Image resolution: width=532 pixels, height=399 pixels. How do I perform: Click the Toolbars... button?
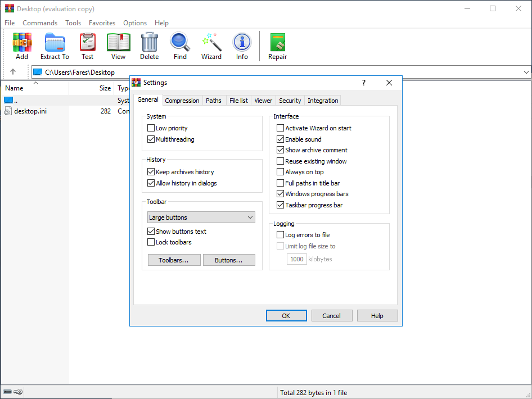(174, 260)
